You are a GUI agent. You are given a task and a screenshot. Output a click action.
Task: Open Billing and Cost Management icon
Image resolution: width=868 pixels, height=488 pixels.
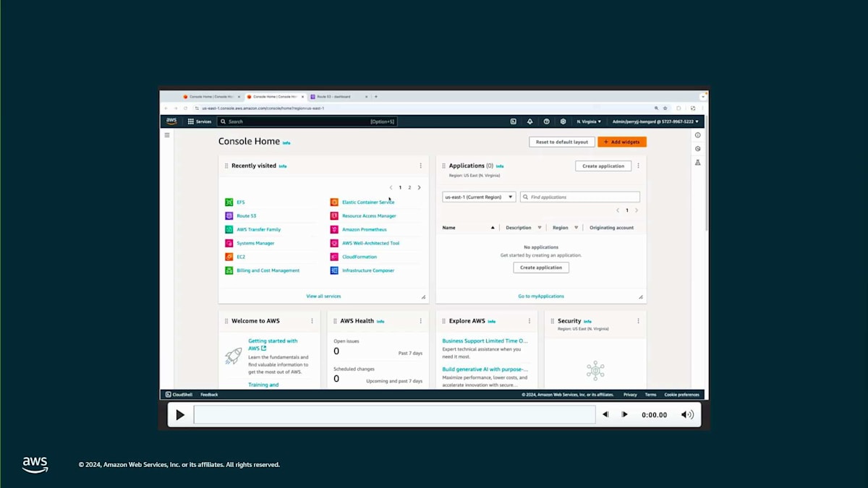click(x=229, y=270)
